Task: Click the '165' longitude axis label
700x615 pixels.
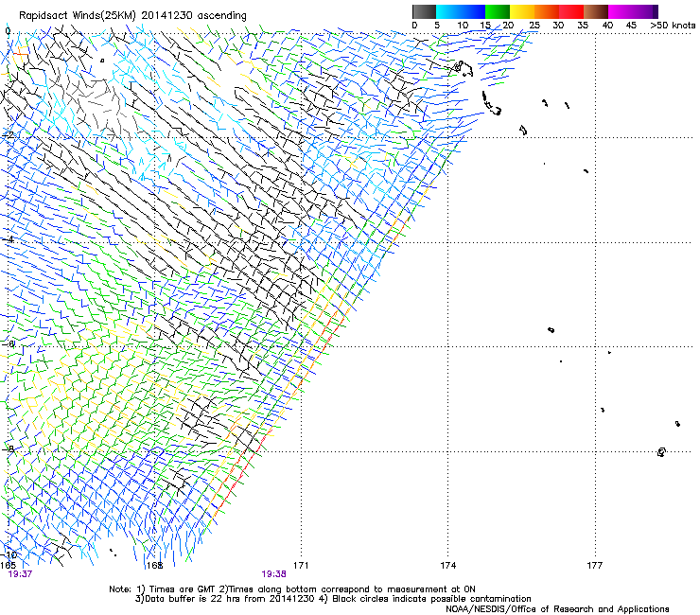Action: point(8,566)
